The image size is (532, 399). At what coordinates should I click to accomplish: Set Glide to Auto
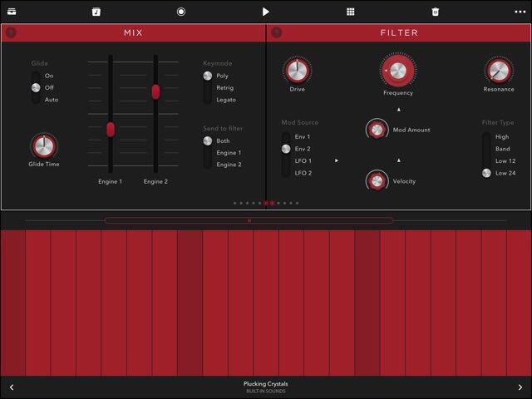pos(52,100)
